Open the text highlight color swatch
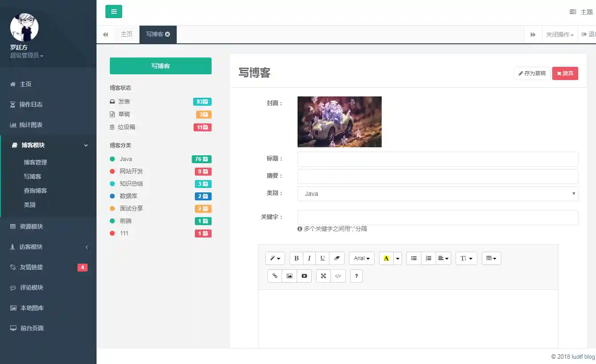Image resolution: width=596 pixels, height=364 pixels. [x=387, y=258]
